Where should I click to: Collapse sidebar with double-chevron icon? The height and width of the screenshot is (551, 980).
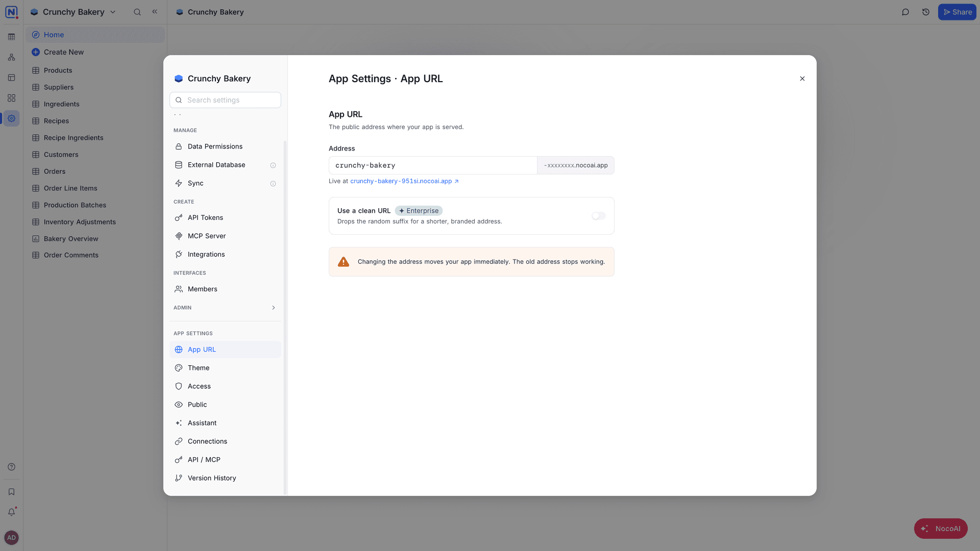[x=155, y=12]
